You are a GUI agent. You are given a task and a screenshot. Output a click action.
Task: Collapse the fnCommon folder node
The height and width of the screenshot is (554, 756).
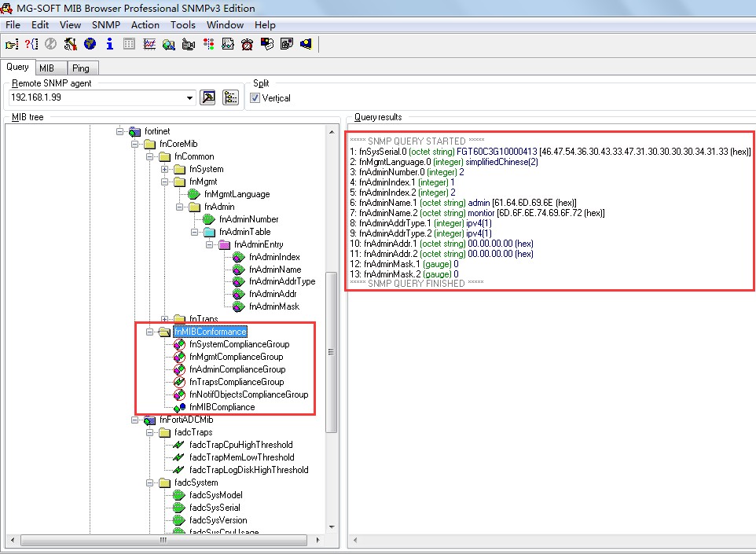click(149, 156)
